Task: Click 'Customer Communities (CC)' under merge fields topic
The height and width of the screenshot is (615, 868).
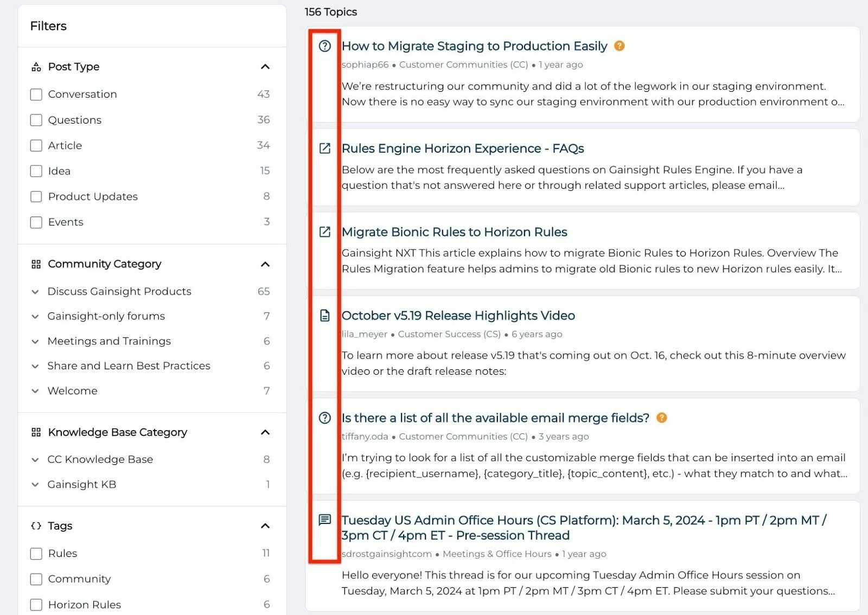Action: pos(463,437)
